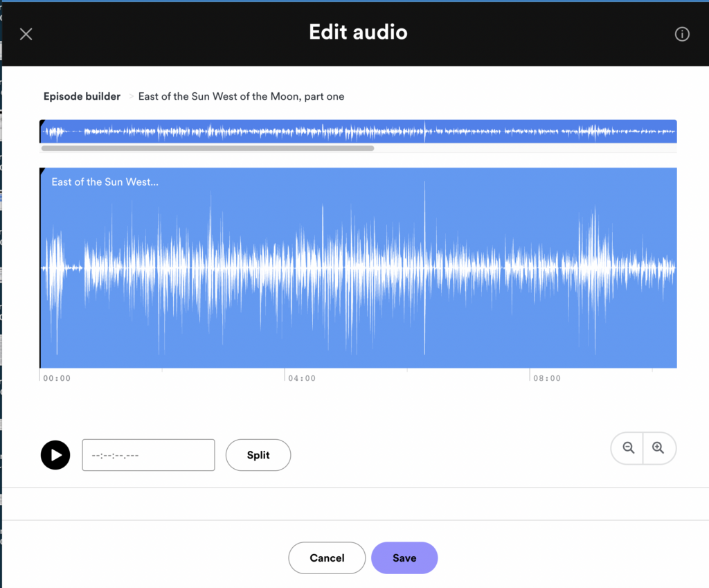Click the timestamp input field
Screen dimensions: 709x588
tap(148, 455)
